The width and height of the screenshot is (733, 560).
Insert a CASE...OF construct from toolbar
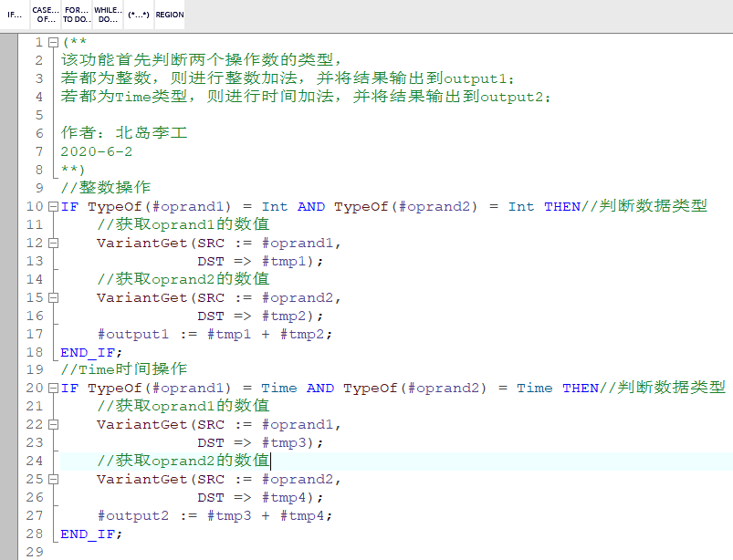click(x=45, y=15)
